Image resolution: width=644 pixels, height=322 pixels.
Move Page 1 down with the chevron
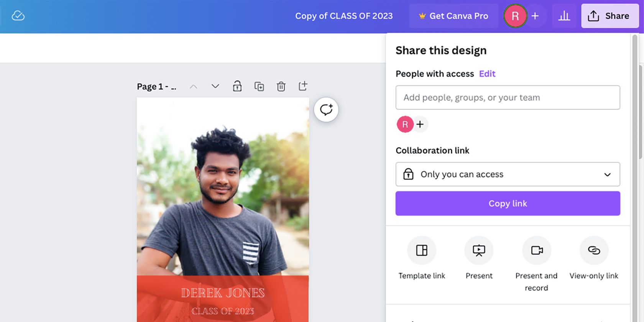coord(215,86)
